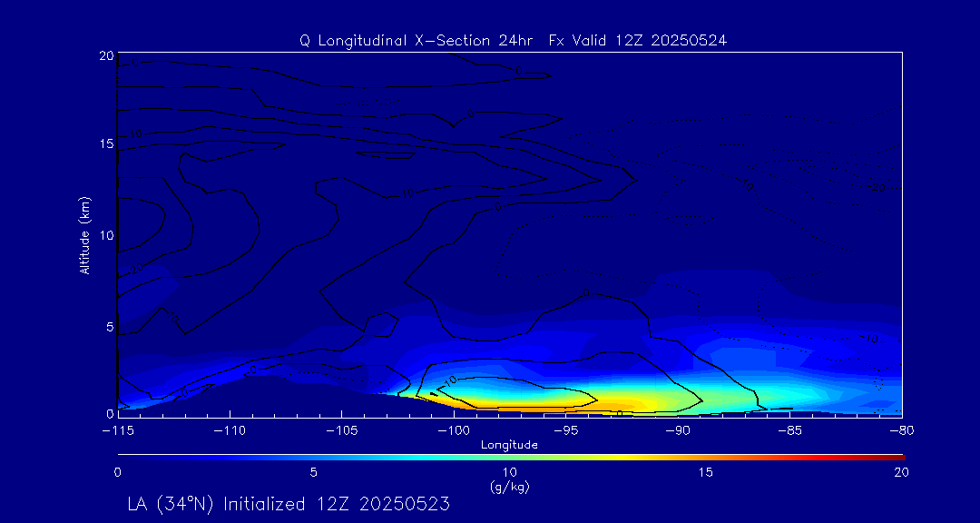Click the yellow region of the colorbar

(619, 458)
